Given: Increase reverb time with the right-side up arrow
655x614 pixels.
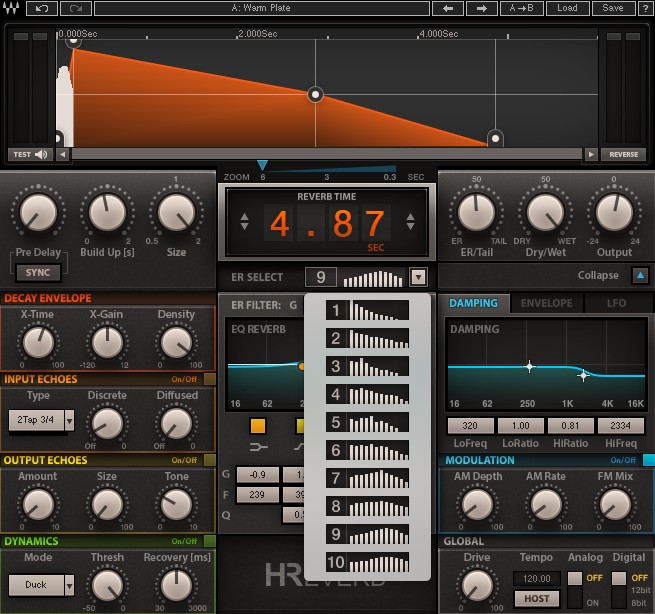Looking at the screenshot, I should pos(411,216).
